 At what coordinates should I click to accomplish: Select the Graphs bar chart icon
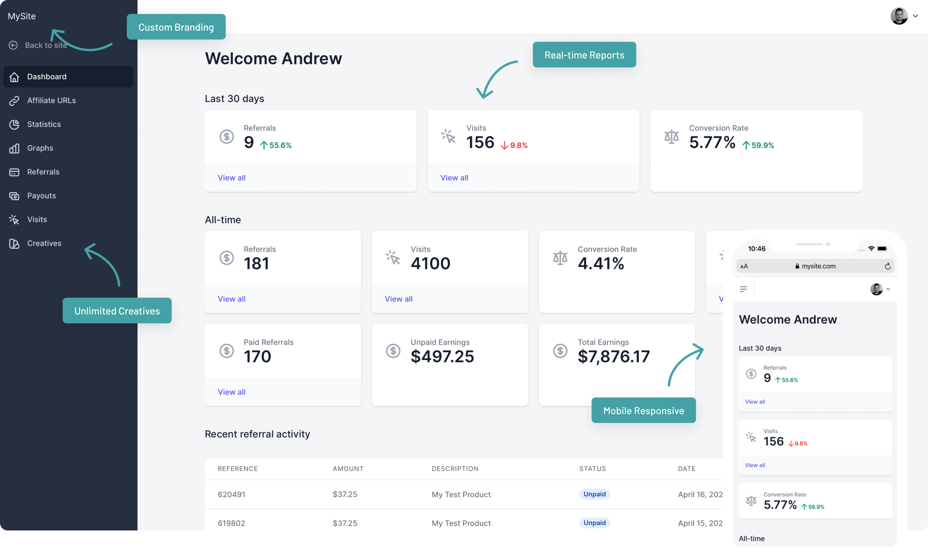click(14, 148)
